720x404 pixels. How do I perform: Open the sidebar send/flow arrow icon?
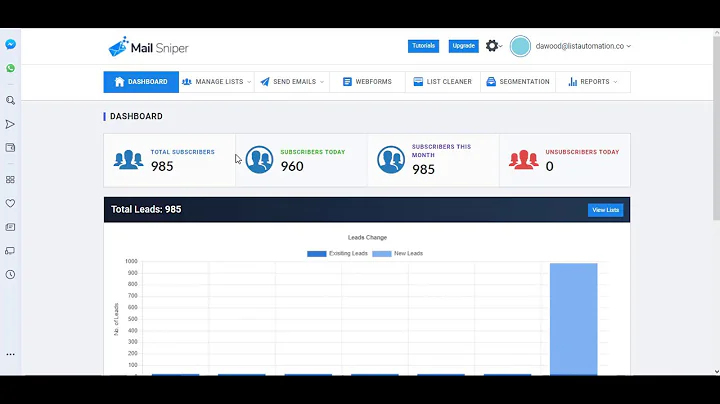pyautogui.click(x=10, y=124)
